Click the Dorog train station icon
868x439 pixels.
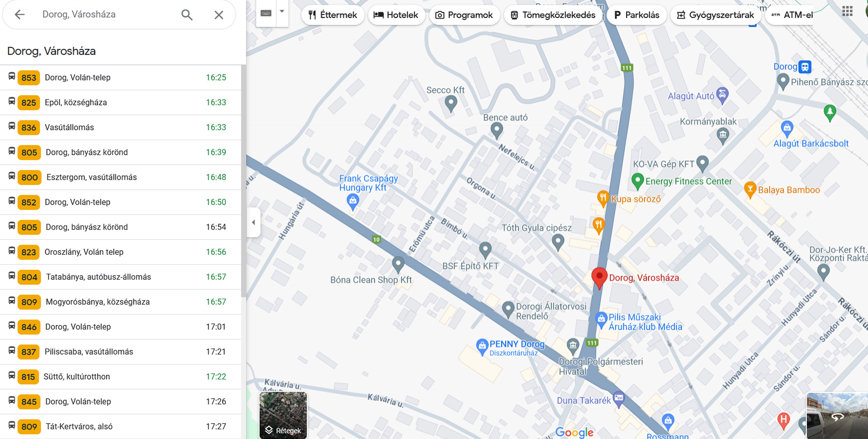805,67
